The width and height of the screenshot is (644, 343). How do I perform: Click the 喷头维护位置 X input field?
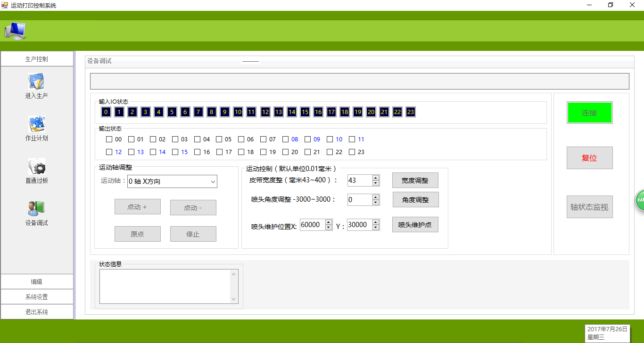click(312, 225)
